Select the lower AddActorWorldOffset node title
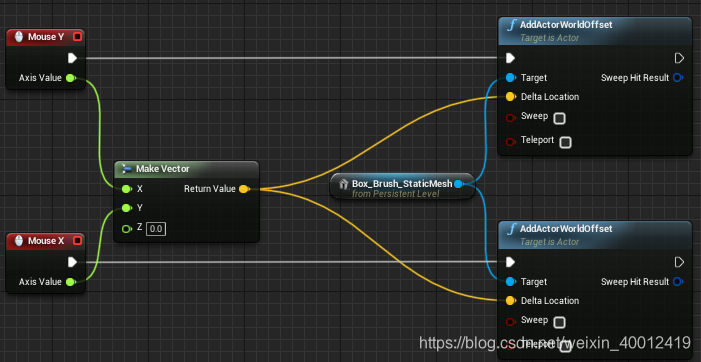 tap(566, 229)
